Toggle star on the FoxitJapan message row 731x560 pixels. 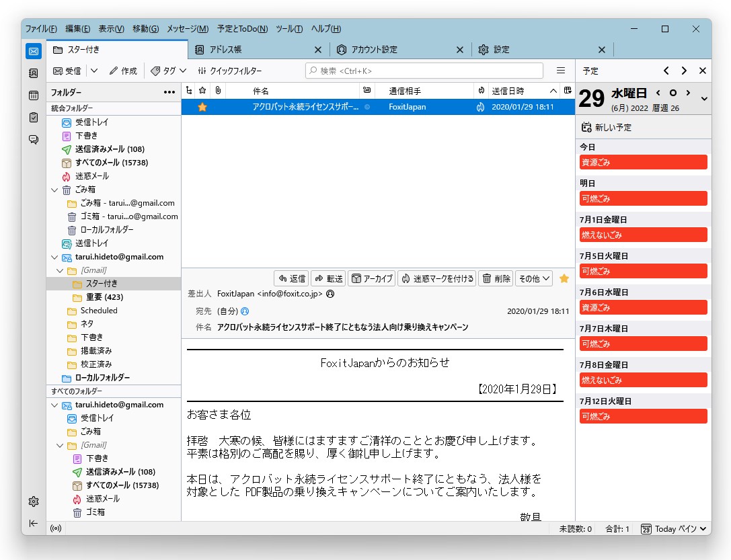[202, 107]
